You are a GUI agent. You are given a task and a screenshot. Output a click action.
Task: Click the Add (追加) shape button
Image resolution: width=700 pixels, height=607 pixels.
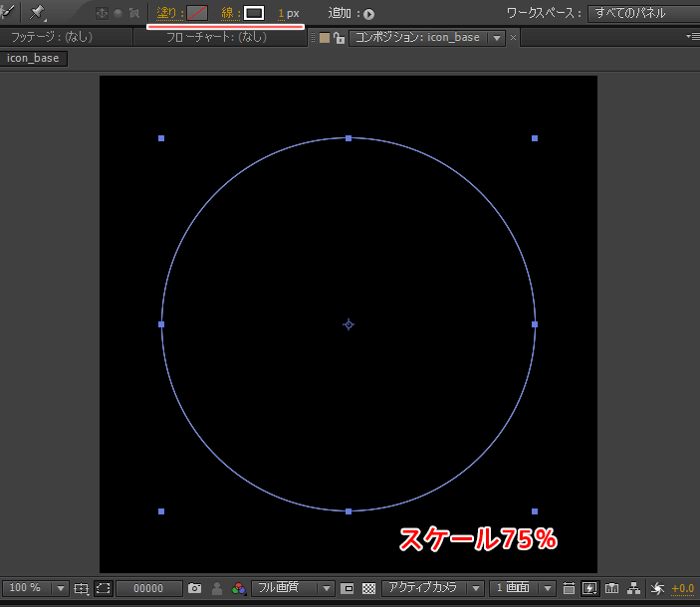368,14
